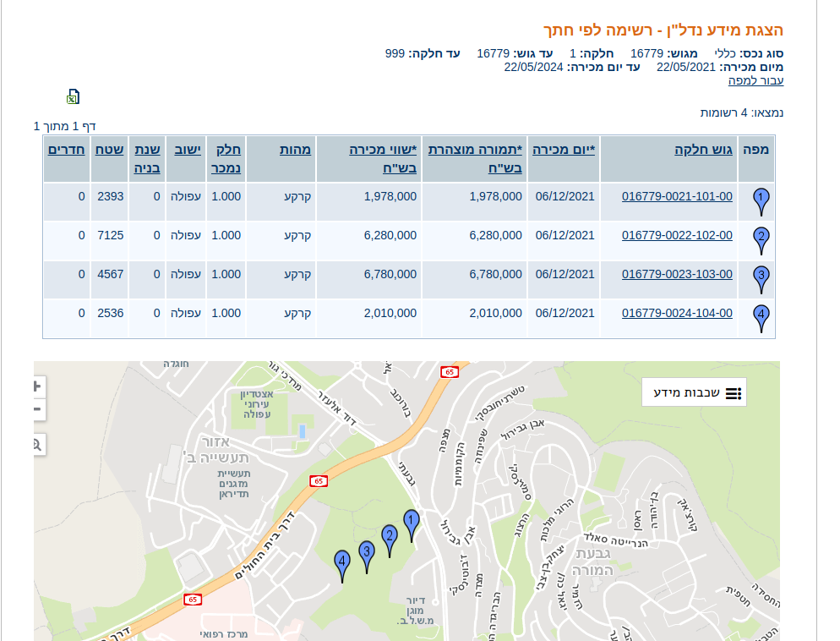This screenshot has width=840, height=641.
Task: Click the area value 2393
Action: tap(111, 196)
